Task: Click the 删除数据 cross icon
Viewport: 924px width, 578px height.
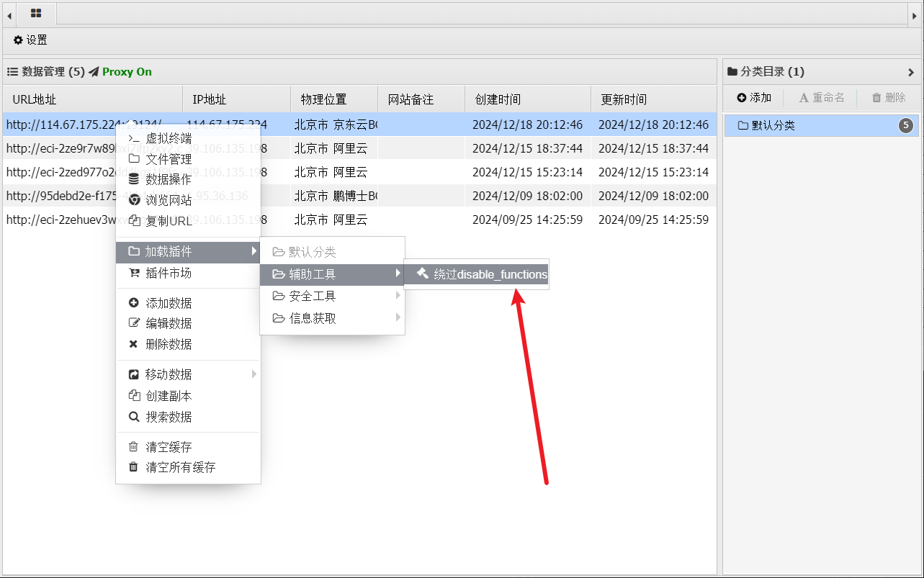Action: coord(133,344)
